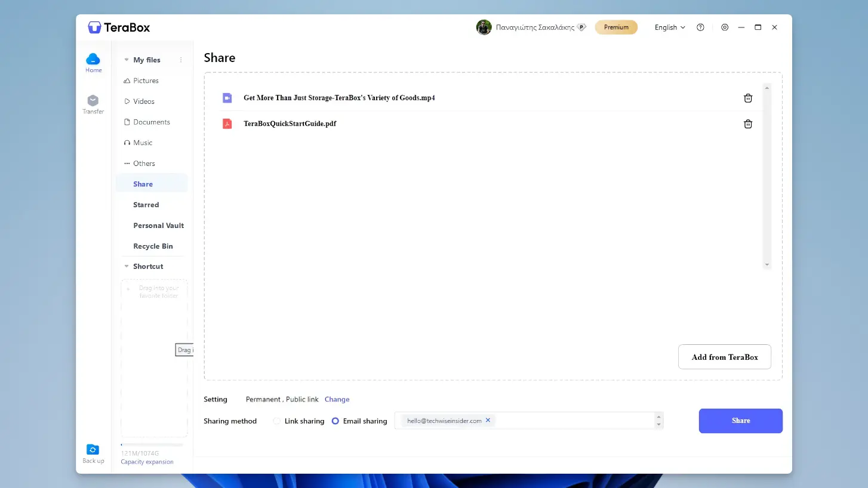
Task: Remove the hello@techwiseinsider.com email chip
Action: [488, 420]
